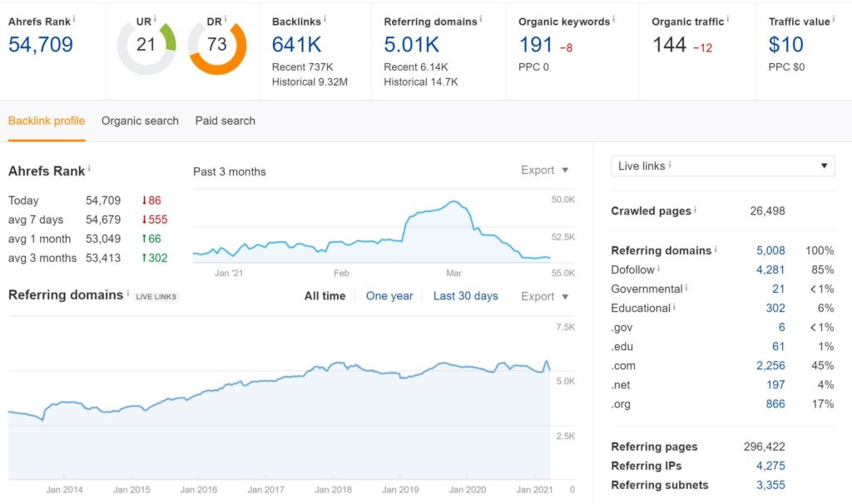Open .org count 866 link
The width and height of the screenshot is (852, 504).
pos(775,404)
